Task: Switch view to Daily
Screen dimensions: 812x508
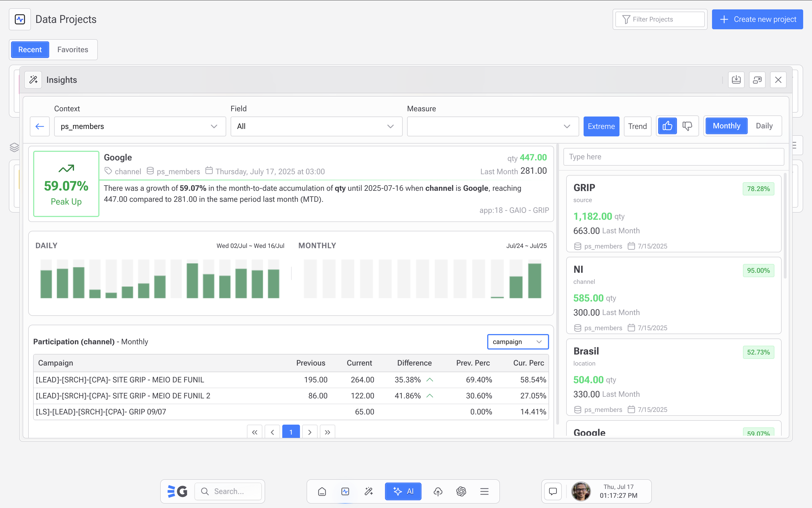Action: coord(764,126)
